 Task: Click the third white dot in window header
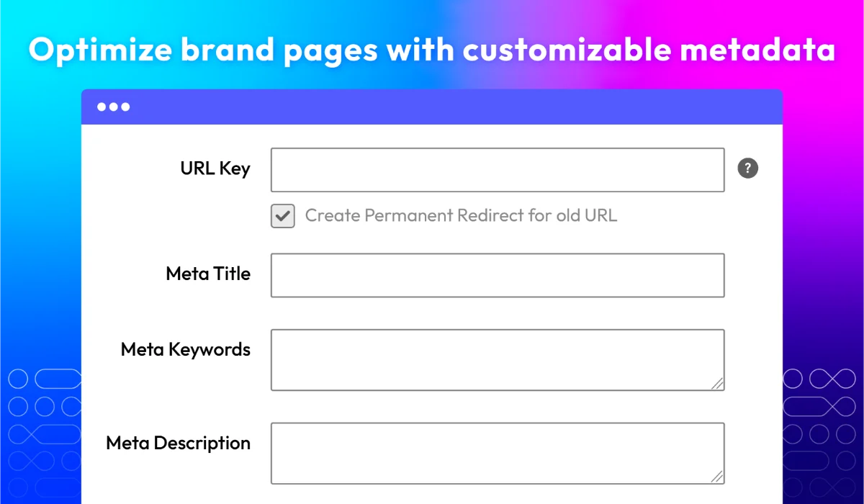(x=125, y=107)
